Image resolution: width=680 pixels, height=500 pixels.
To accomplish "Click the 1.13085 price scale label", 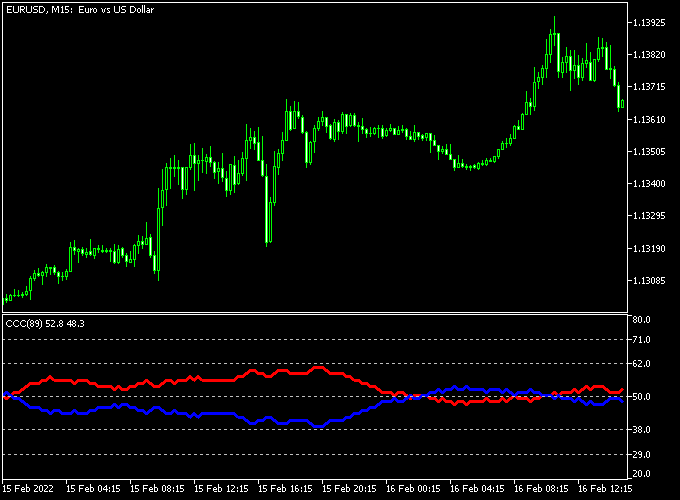I will (x=649, y=281).
